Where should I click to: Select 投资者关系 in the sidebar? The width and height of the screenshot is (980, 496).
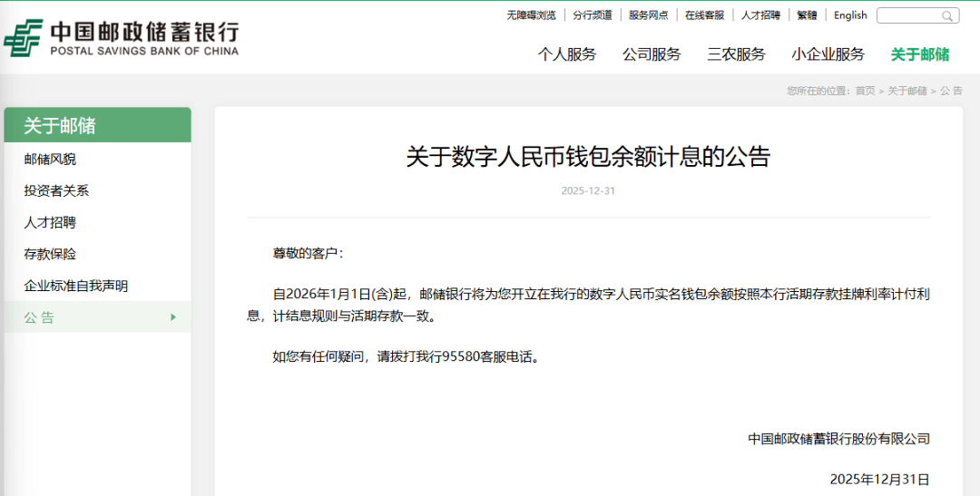pyautogui.click(x=56, y=191)
